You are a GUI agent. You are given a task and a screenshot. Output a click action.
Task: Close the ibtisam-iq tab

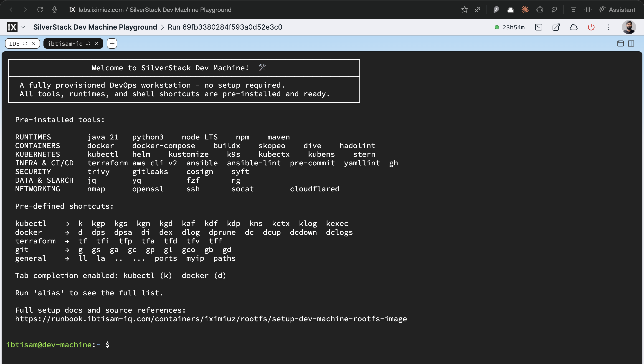click(96, 43)
